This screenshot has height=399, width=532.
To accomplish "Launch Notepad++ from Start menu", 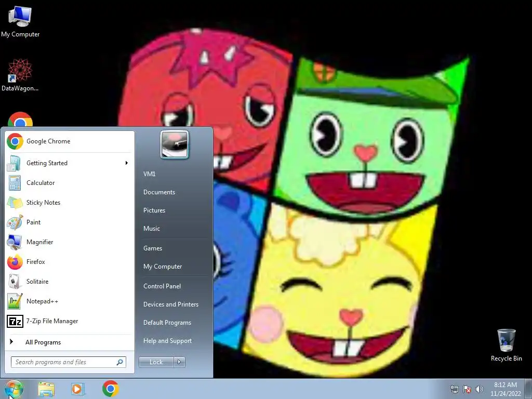I will [69, 301].
